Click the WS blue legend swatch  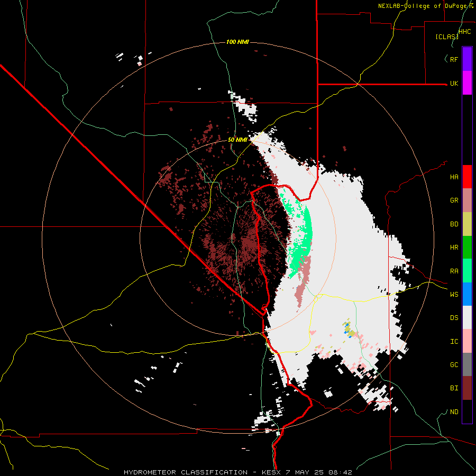tap(467, 294)
